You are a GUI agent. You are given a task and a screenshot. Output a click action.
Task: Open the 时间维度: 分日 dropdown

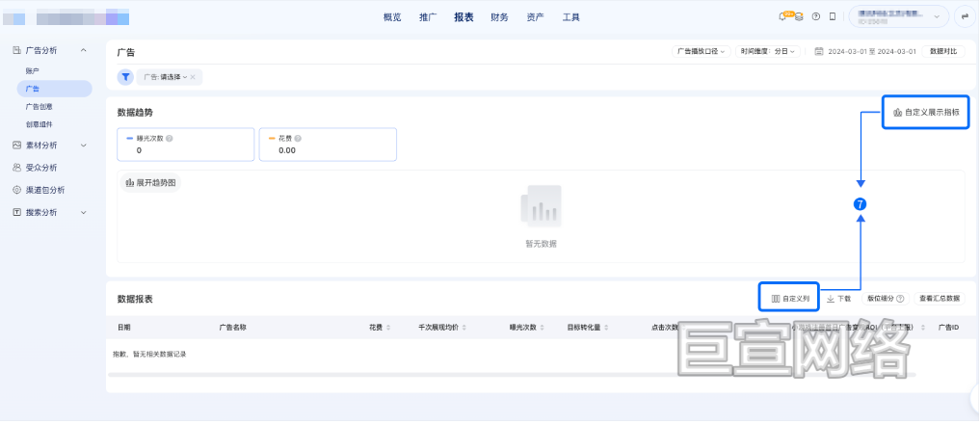point(768,52)
